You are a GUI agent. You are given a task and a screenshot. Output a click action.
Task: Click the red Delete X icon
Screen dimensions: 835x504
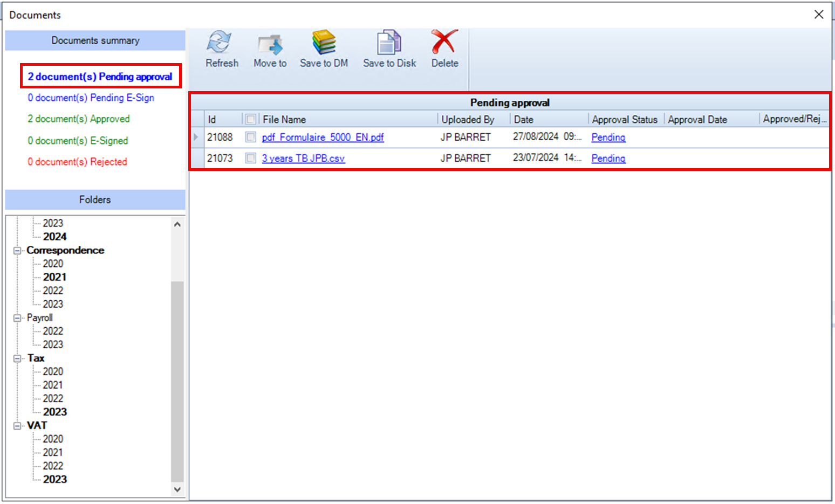tap(444, 42)
